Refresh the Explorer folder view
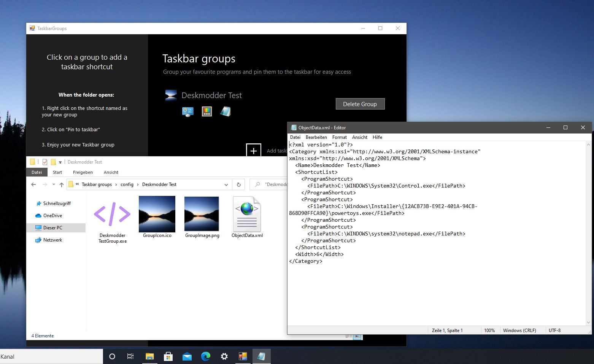The height and width of the screenshot is (364, 594). [x=239, y=184]
